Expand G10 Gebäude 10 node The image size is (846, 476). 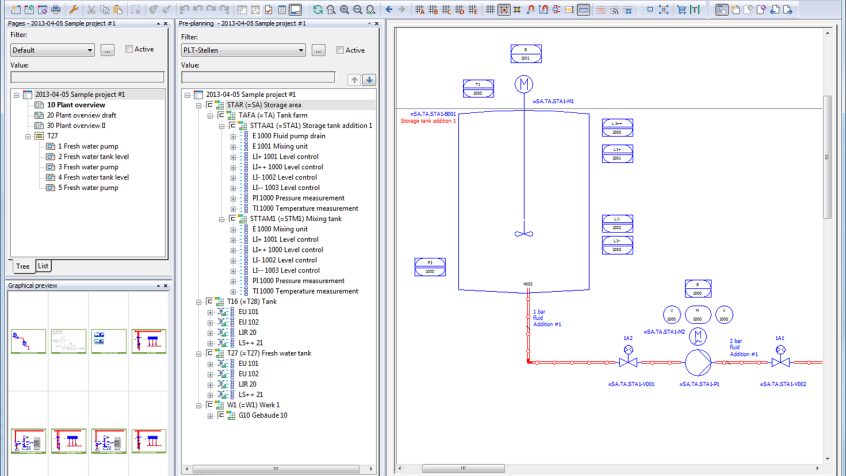[210, 416]
